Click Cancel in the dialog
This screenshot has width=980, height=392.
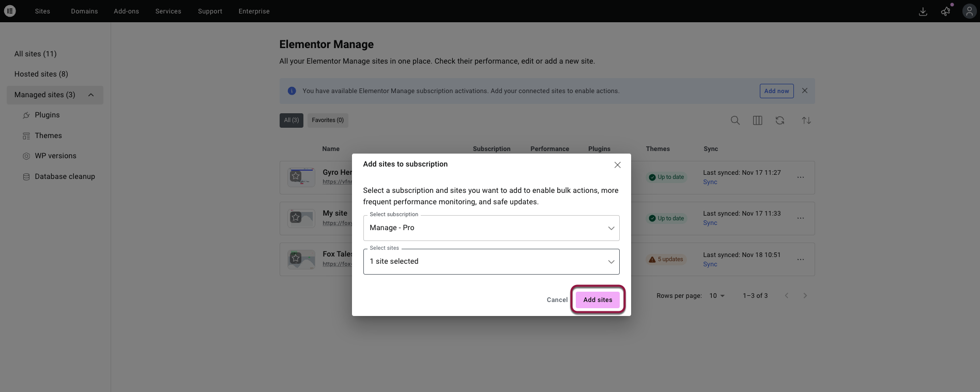coord(557,300)
